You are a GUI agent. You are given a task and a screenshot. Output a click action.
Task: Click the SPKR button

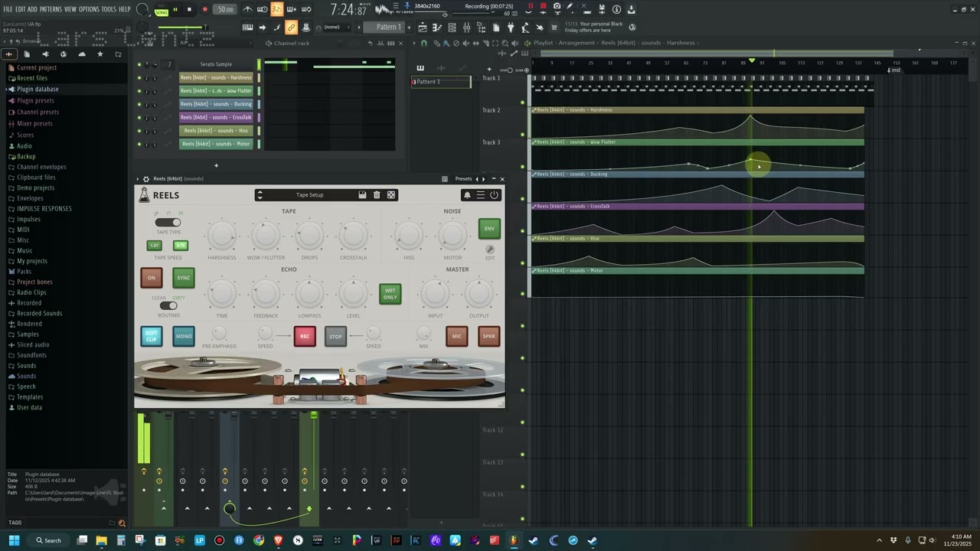pyautogui.click(x=489, y=336)
